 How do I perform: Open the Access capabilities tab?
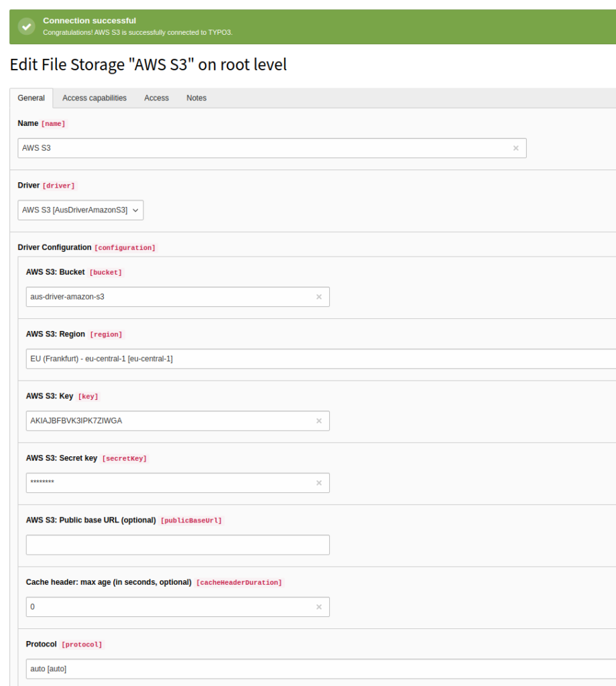(94, 98)
